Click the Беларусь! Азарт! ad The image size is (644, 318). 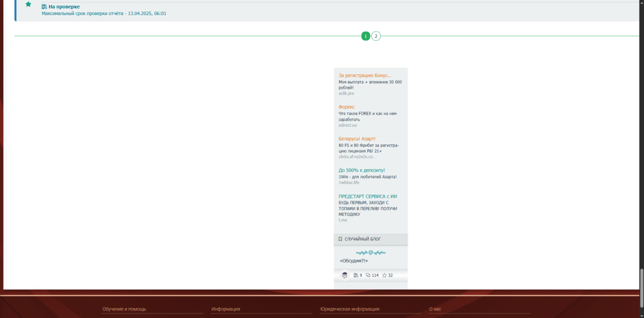click(357, 139)
